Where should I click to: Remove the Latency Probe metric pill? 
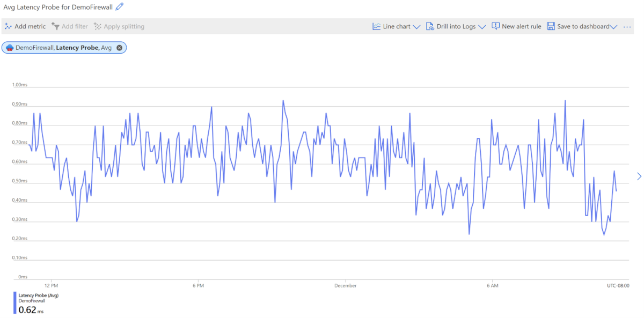(x=119, y=47)
